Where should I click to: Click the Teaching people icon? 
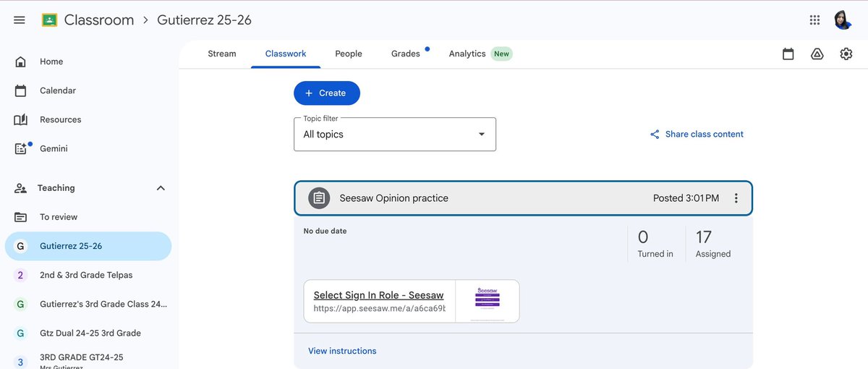coord(21,188)
